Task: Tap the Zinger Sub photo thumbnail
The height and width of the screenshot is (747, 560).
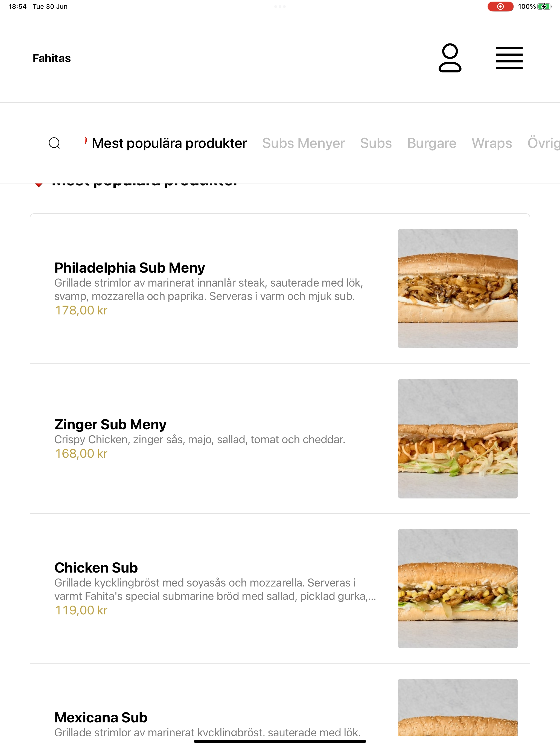Action: click(458, 438)
